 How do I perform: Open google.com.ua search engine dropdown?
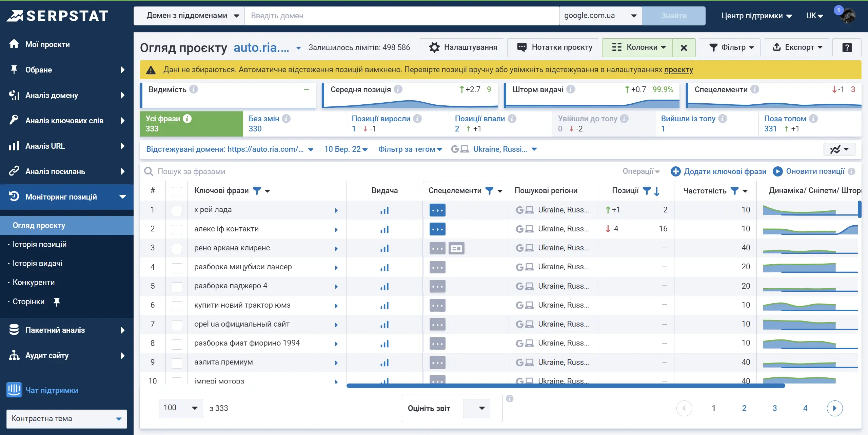(x=600, y=16)
